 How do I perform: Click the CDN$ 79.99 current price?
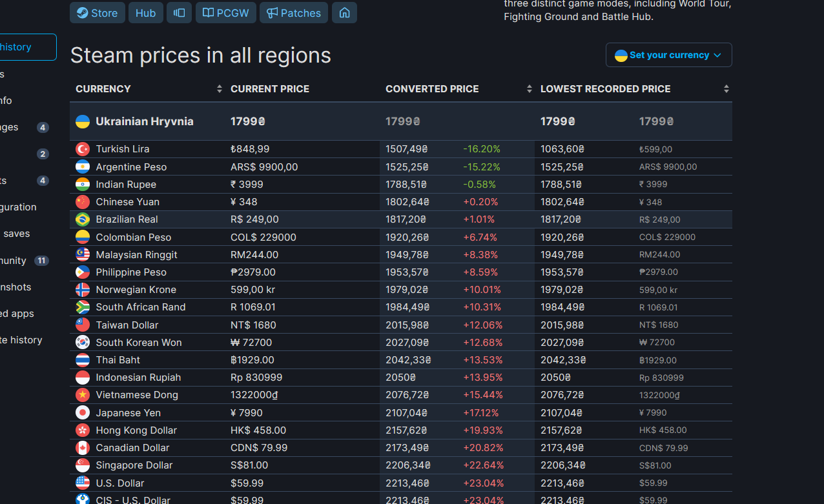(259, 447)
